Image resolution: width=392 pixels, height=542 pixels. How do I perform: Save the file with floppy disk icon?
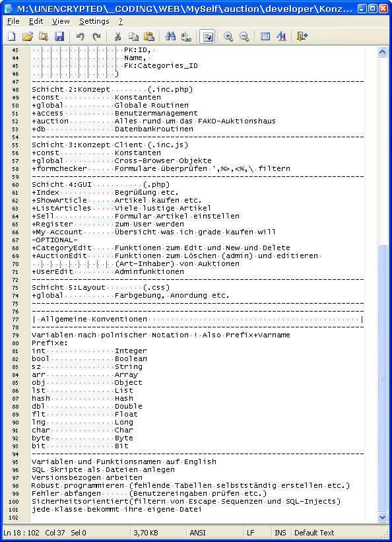(x=59, y=36)
